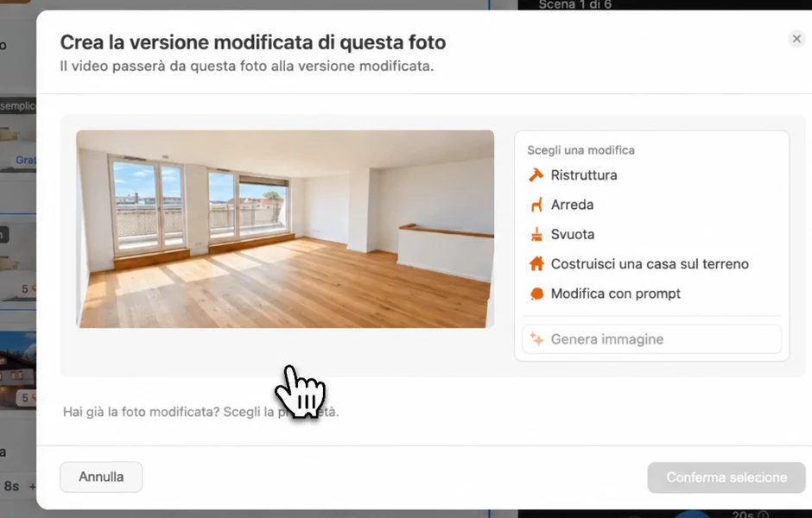Screen dimensions: 812x518
Task: Click the broom icon beside Svuota
Action: (536, 235)
